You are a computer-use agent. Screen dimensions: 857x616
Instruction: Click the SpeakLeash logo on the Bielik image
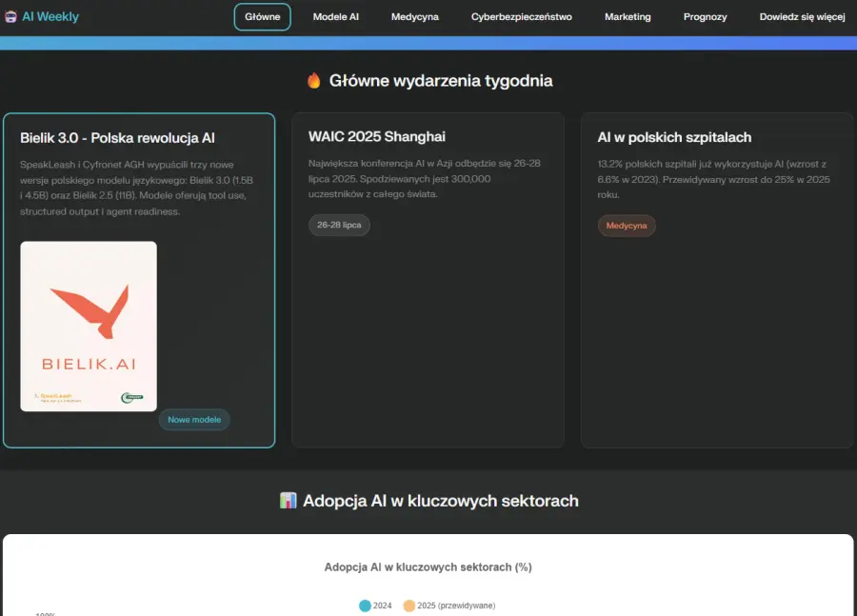click(58, 397)
